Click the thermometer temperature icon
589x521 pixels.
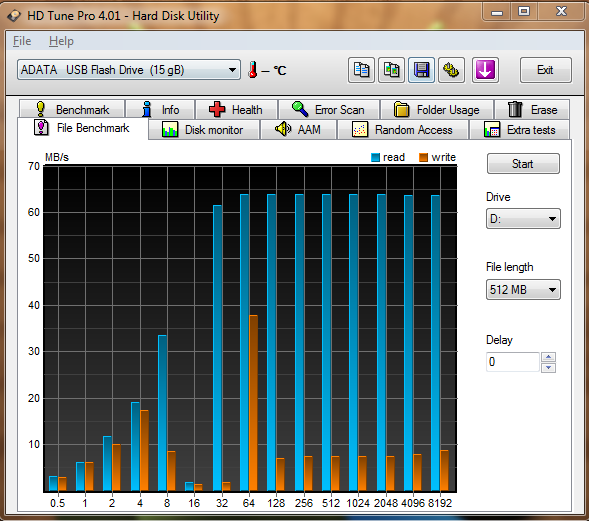click(x=253, y=70)
